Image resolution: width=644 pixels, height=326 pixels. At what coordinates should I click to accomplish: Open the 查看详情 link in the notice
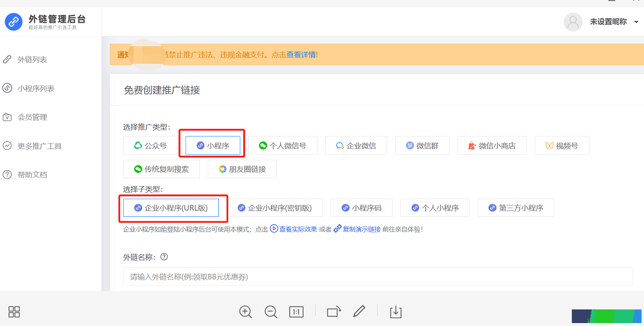coord(301,55)
